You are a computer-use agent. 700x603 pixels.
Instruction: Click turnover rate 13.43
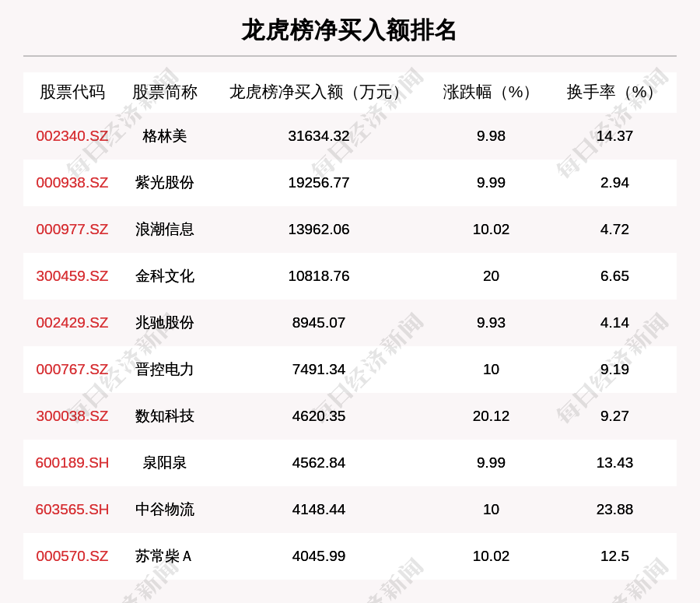coord(614,463)
